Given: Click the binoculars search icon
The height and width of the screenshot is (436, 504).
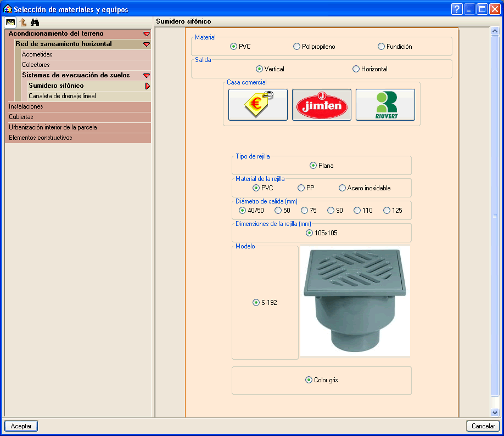Looking at the screenshot, I should (35, 22).
